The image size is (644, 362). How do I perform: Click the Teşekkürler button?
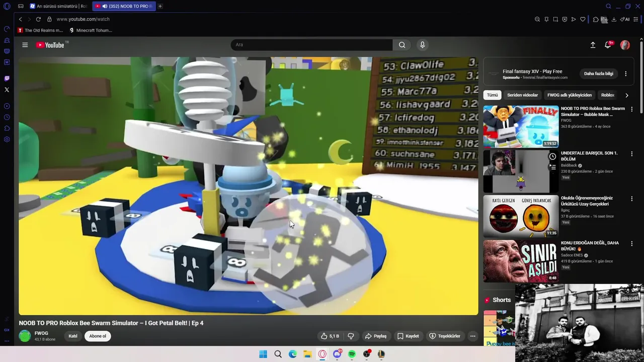(445, 336)
